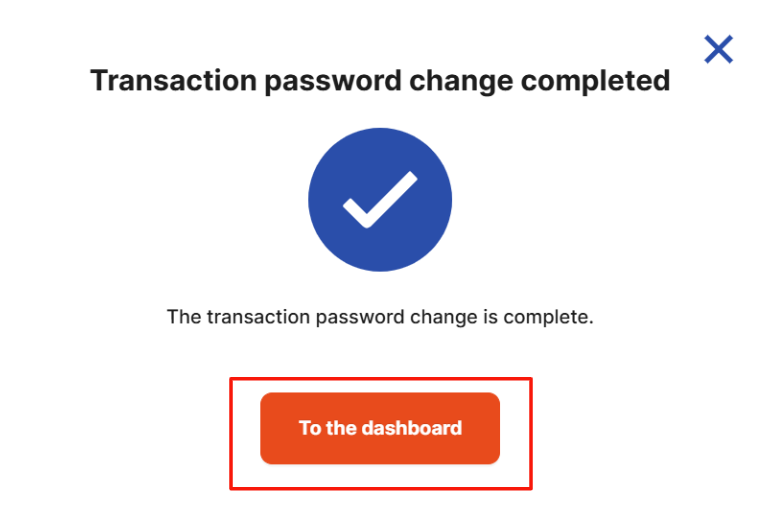Screen dimensions: 757x507
Task: Click the word dashboard on the orange button
Action: (412, 428)
